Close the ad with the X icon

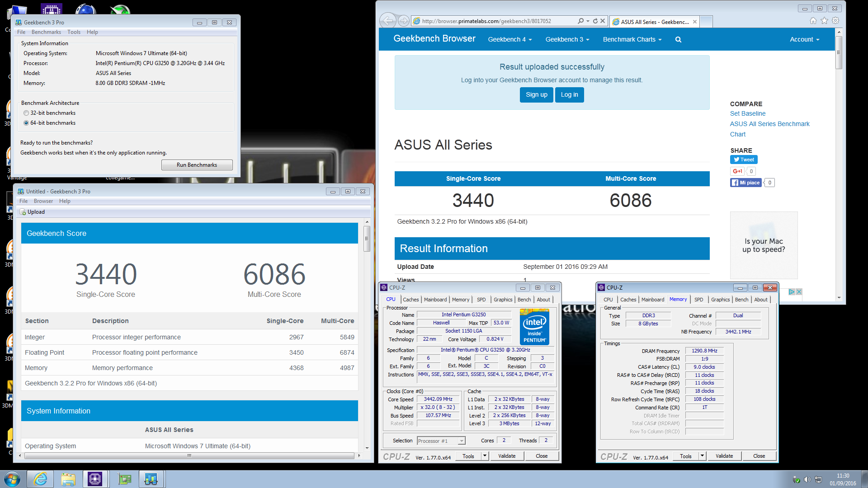pos(799,292)
